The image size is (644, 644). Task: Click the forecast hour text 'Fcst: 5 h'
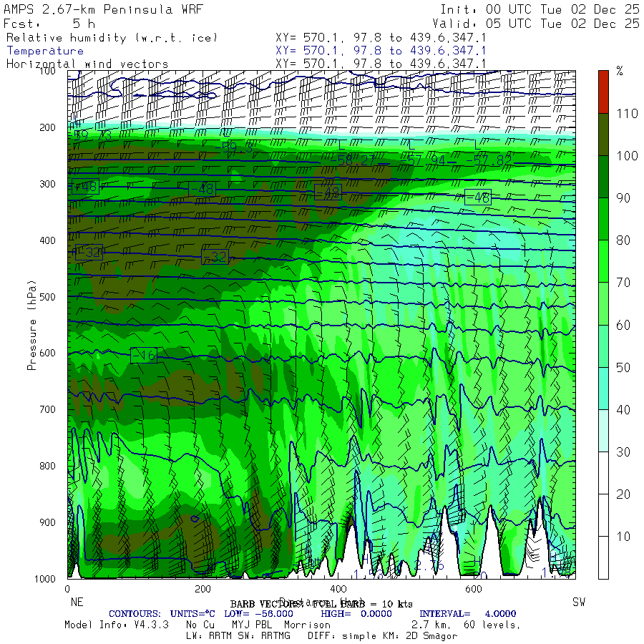tap(49, 24)
